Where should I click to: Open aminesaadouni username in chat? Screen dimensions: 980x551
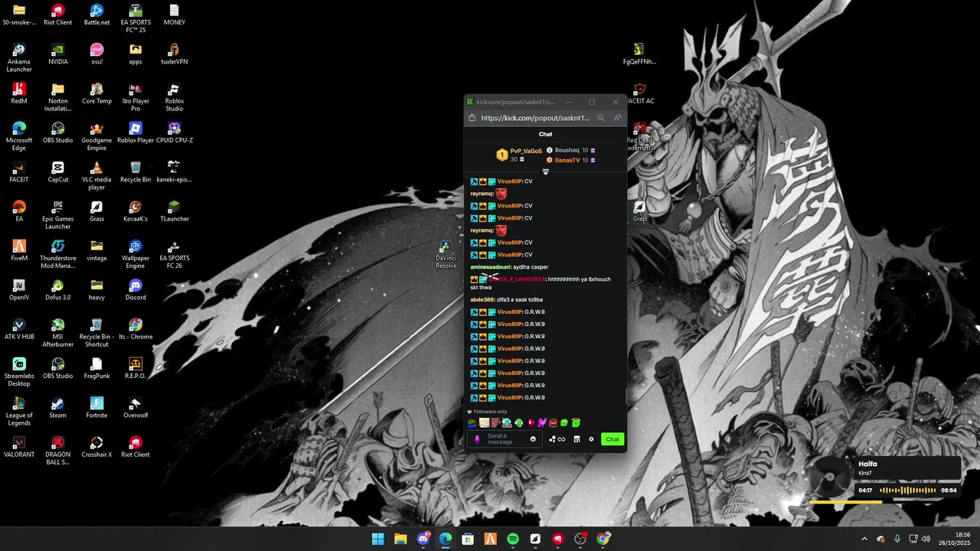coord(490,267)
